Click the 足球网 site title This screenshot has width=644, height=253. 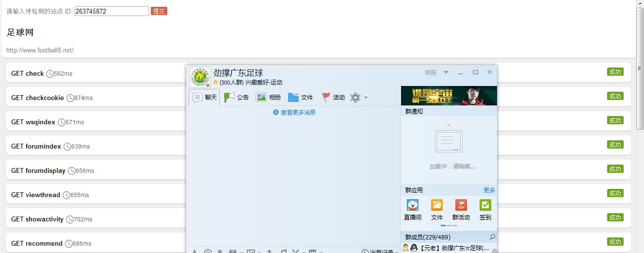pos(20,33)
